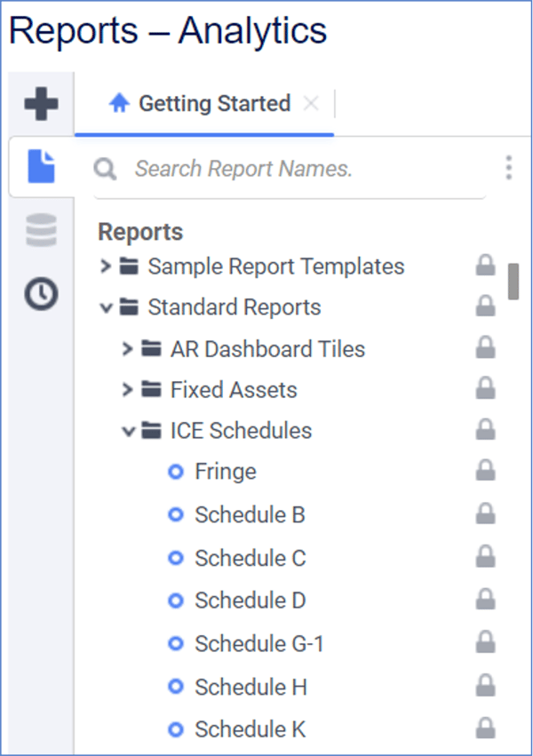Expand the Sample Report Templates folder
The width and height of the screenshot is (533, 756).
[x=106, y=265]
